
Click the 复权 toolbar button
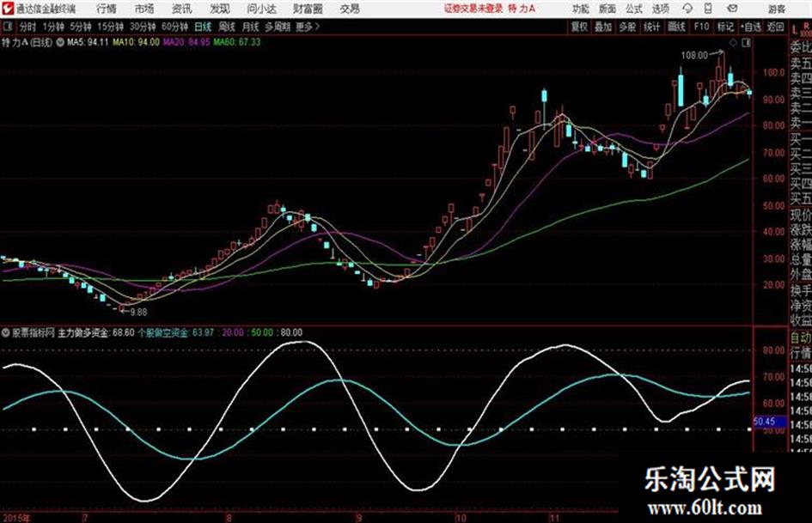point(579,27)
